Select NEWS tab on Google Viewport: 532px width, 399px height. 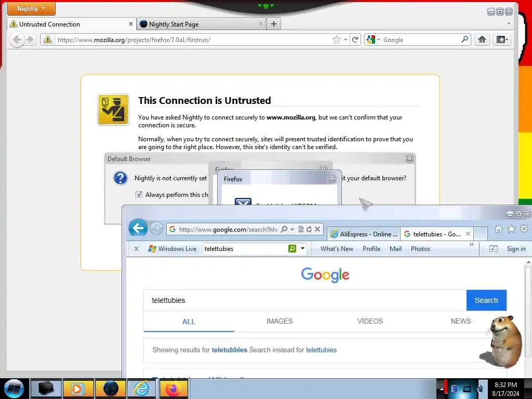tap(460, 321)
